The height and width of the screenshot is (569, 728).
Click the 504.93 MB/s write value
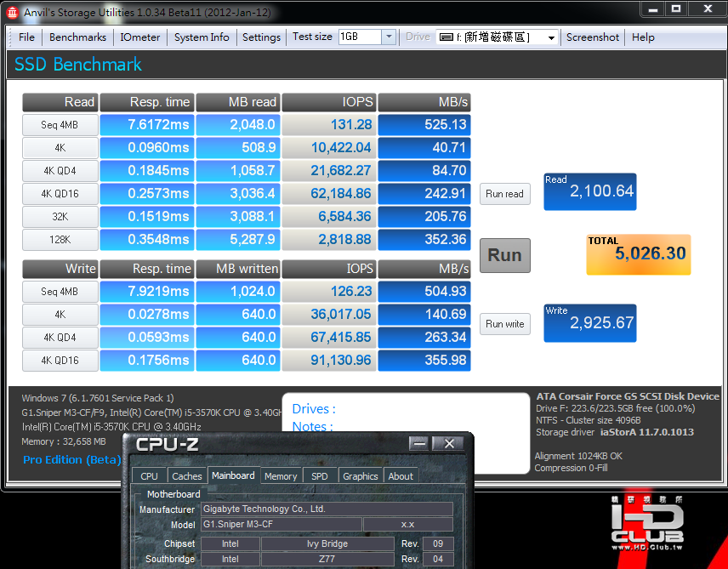pos(424,291)
